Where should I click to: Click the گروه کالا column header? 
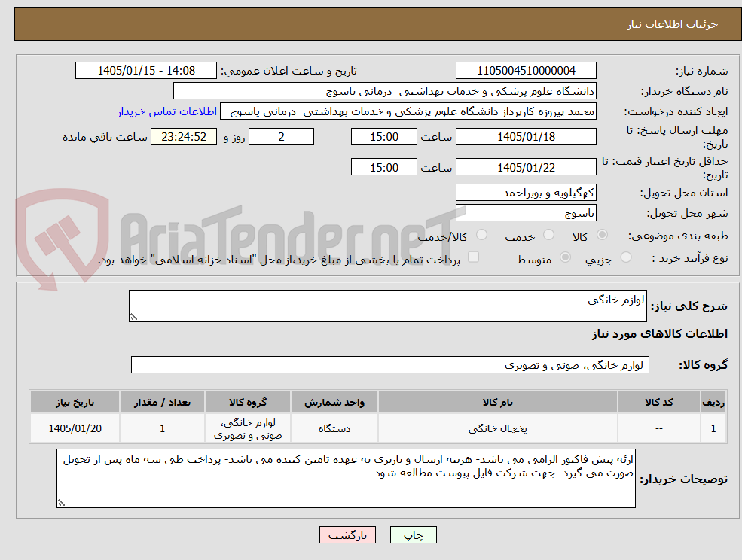point(248,402)
